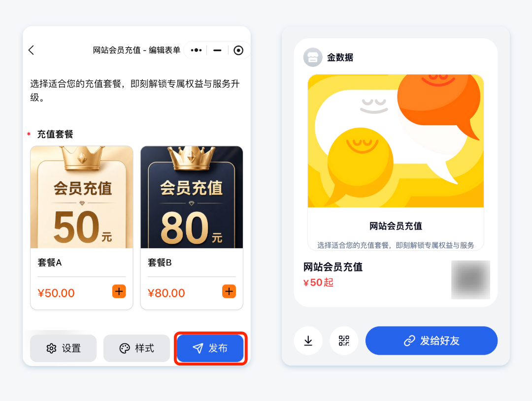Click the ¥80.00 price of 套餐B
Viewport: 532px width, 401px height.
point(166,293)
